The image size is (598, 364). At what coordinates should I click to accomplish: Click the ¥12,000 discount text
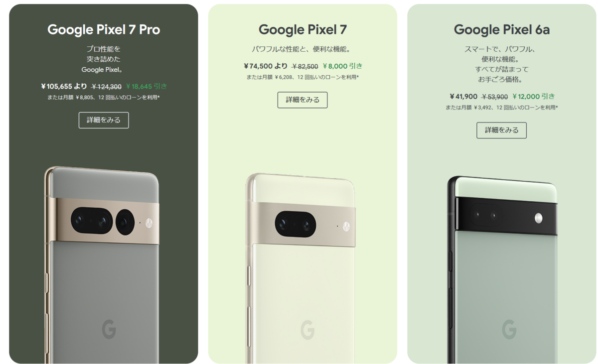(x=534, y=96)
